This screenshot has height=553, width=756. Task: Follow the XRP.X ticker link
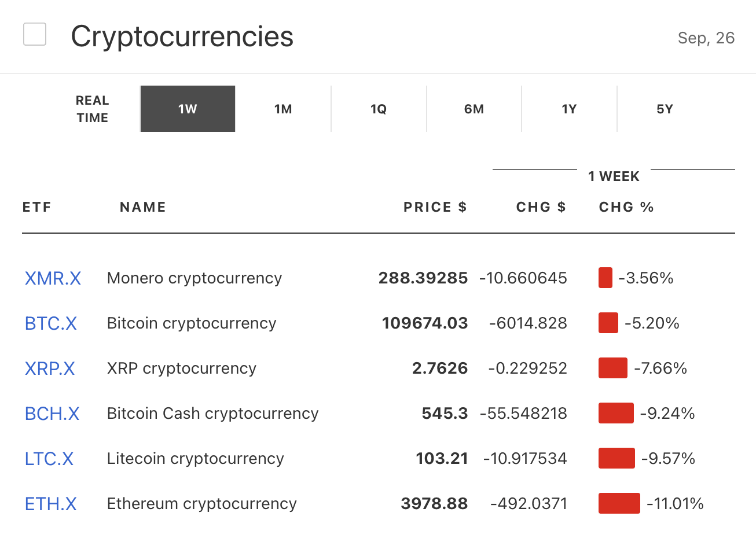(50, 368)
